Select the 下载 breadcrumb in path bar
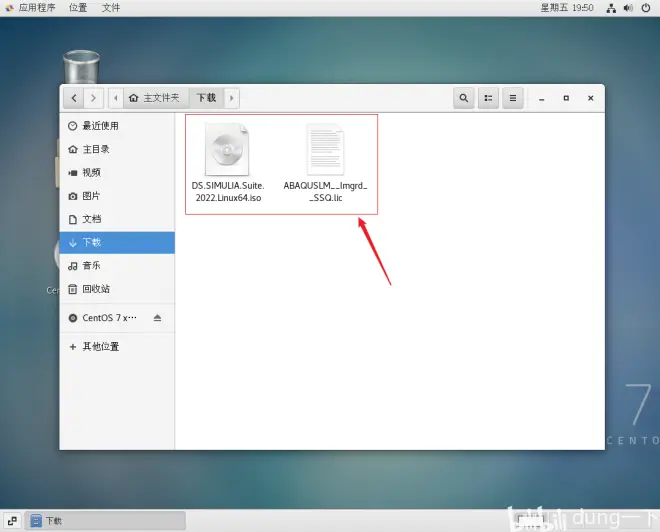The image size is (660, 532). [206, 98]
